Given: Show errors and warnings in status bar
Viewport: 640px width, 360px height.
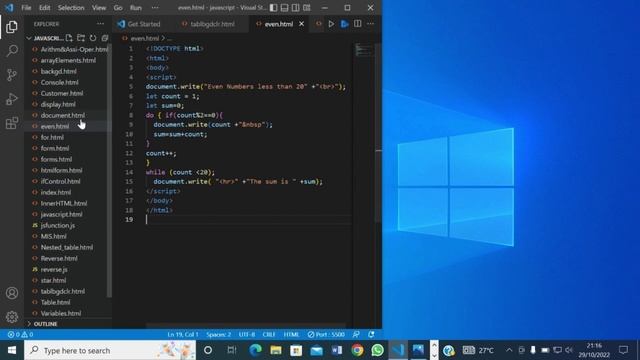Looking at the screenshot, I should pyautogui.click(x=20, y=334).
